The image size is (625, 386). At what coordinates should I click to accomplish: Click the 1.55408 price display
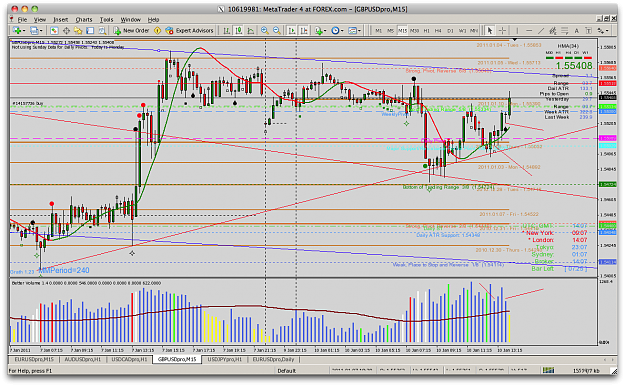pos(574,65)
